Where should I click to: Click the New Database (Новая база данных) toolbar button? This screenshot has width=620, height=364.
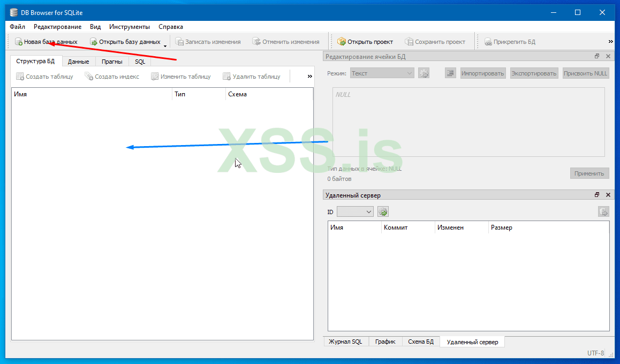click(x=46, y=42)
